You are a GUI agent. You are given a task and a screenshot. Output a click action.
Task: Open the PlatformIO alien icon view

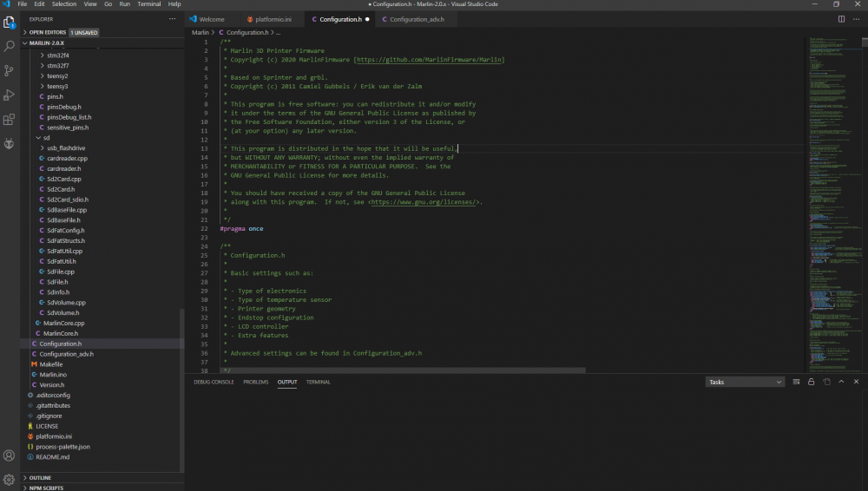click(9, 144)
